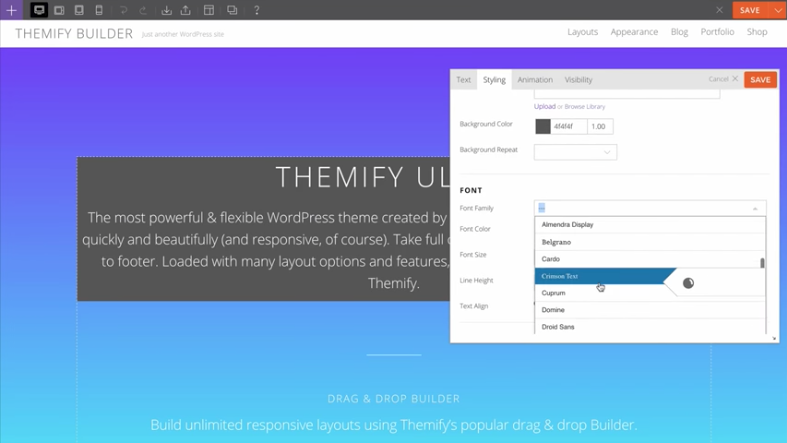Click the Background Color swatch
The image size is (787, 443).
tap(543, 127)
